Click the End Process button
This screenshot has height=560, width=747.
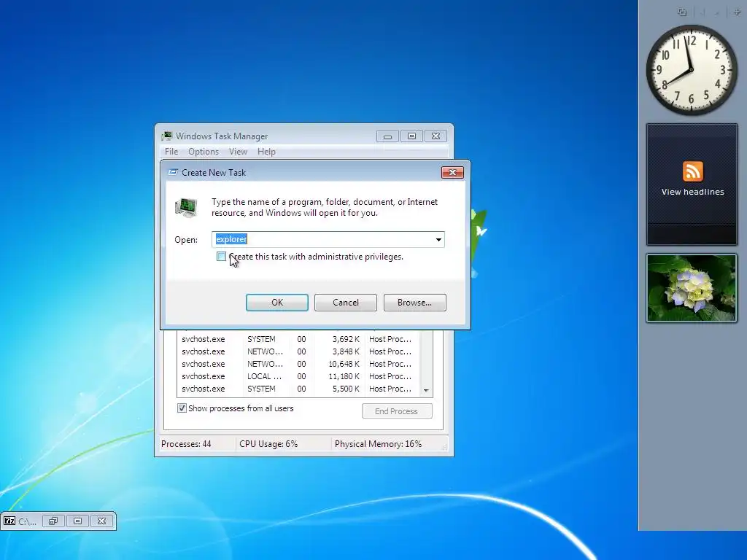[x=397, y=411]
